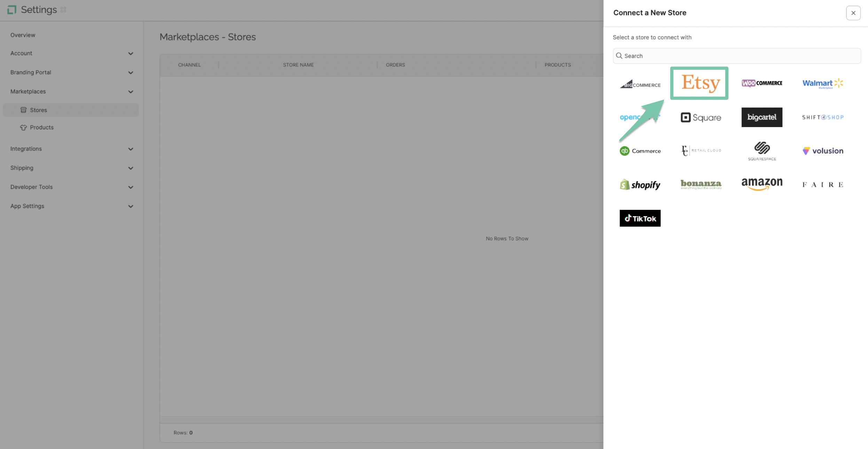Click the Products t-shirt icon in sidebar
The image size is (868, 449).
(x=23, y=127)
